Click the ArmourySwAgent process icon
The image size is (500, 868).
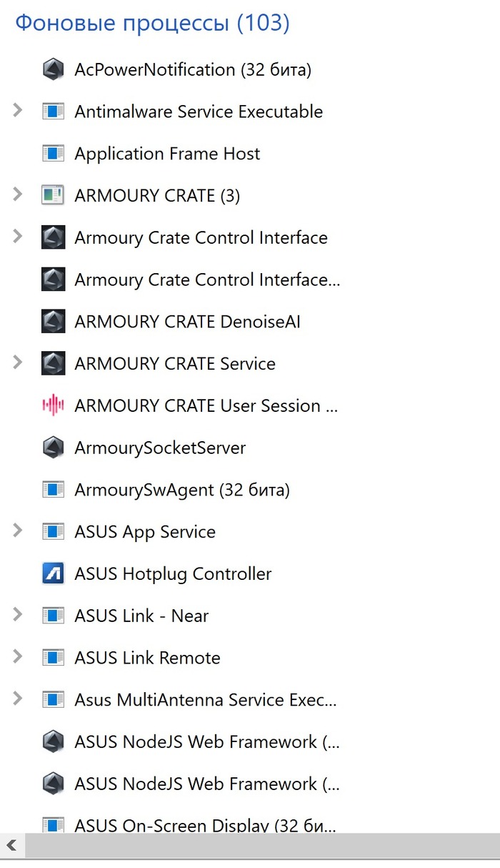point(54,490)
